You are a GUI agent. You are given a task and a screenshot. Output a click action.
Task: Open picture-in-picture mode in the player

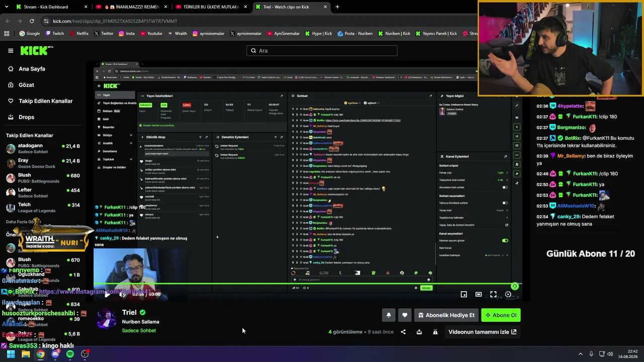[464, 295]
